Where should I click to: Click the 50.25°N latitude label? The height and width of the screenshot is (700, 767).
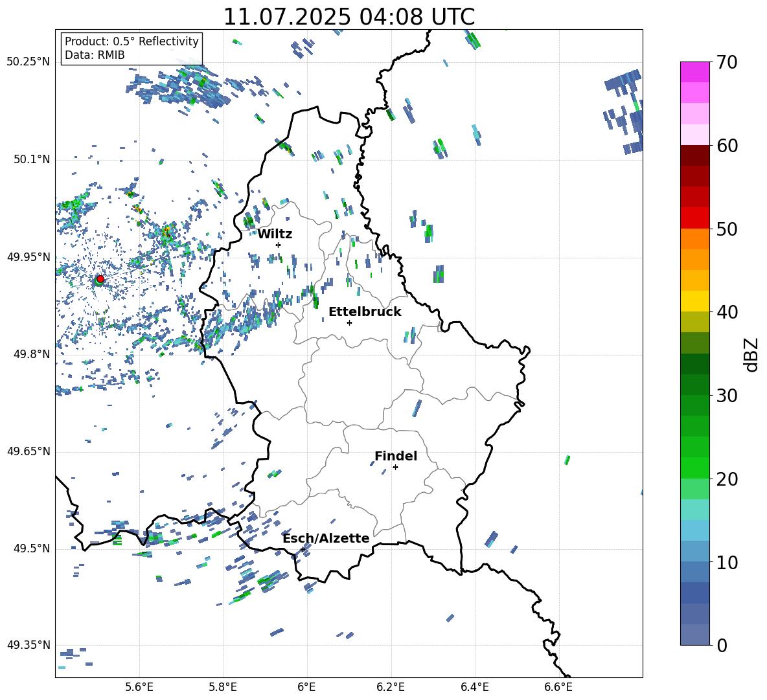(29, 62)
